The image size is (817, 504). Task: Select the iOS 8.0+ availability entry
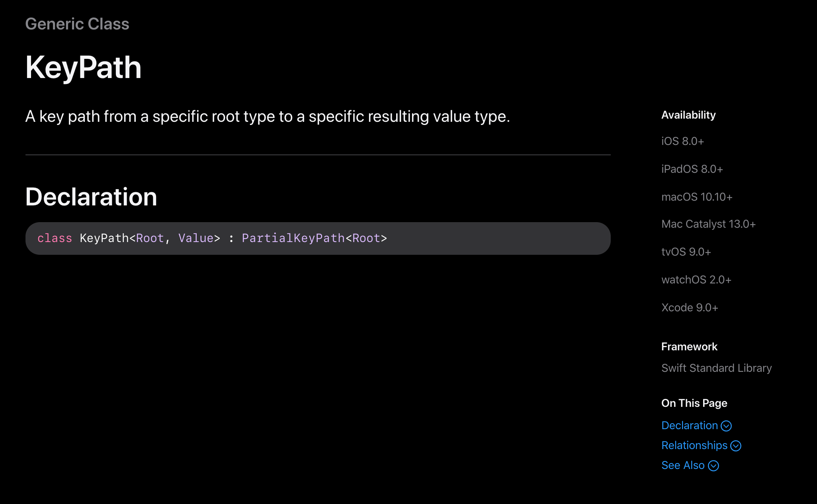coord(682,141)
